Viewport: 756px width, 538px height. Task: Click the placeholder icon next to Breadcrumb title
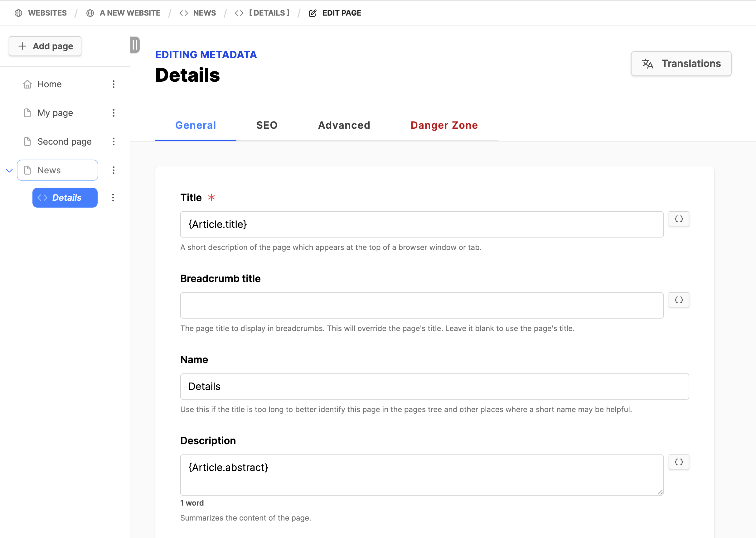tap(678, 300)
